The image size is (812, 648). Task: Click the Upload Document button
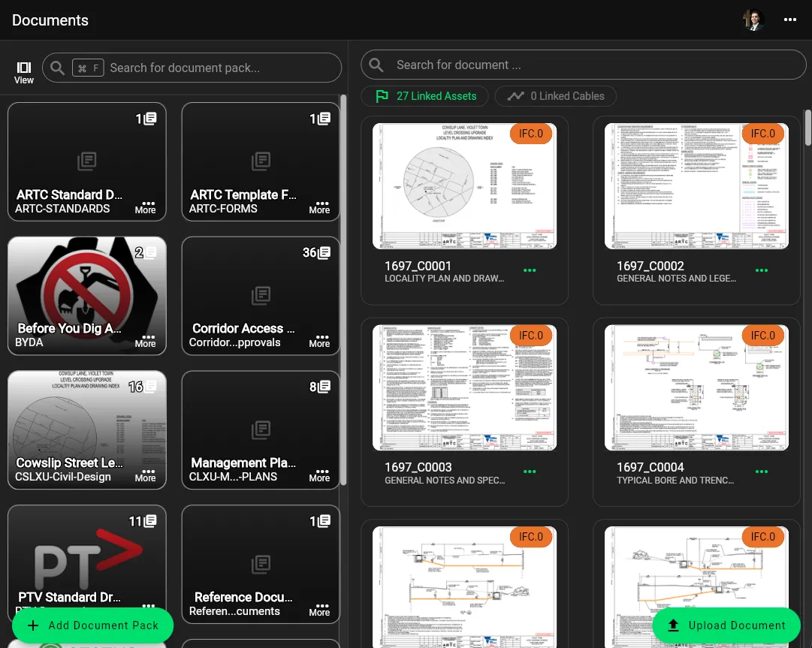tap(726, 625)
